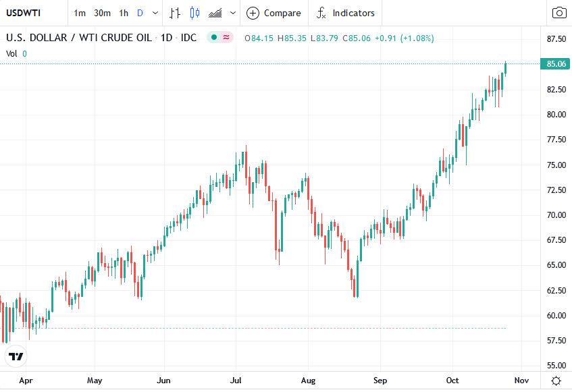Click the 57.50 price axis label

coord(556,341)
